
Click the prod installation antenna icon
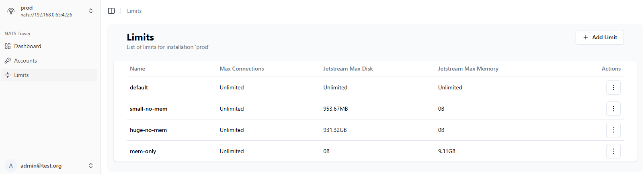11,11
